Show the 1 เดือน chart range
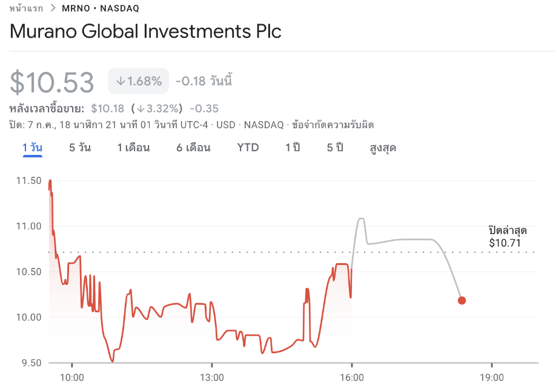 click(133, 148)
